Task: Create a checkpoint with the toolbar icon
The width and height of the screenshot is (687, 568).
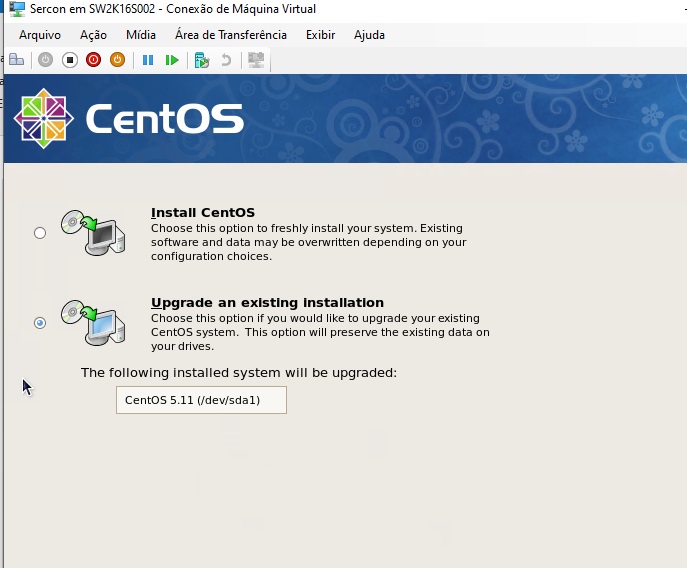Action: tap(202, 60)
